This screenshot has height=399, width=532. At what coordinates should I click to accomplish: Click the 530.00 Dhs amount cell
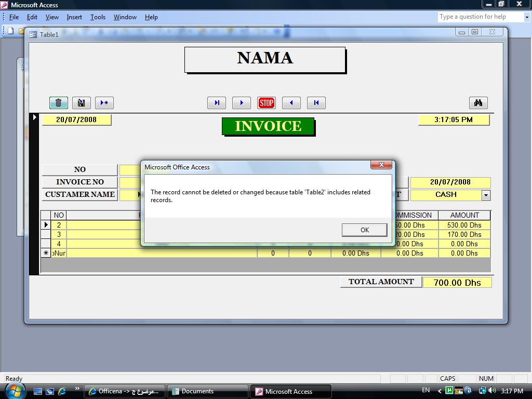click(464, 225)
